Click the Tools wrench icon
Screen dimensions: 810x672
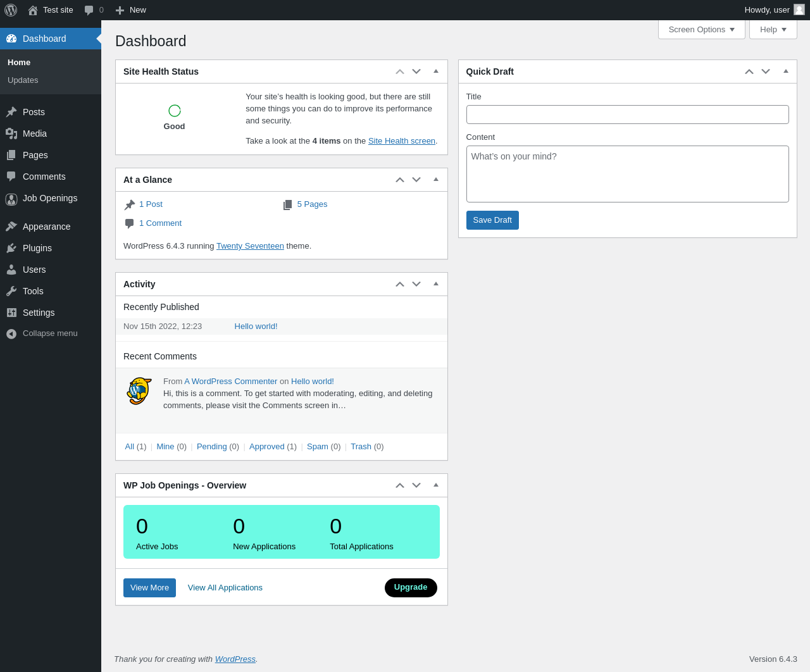click(x=11, y=291)
